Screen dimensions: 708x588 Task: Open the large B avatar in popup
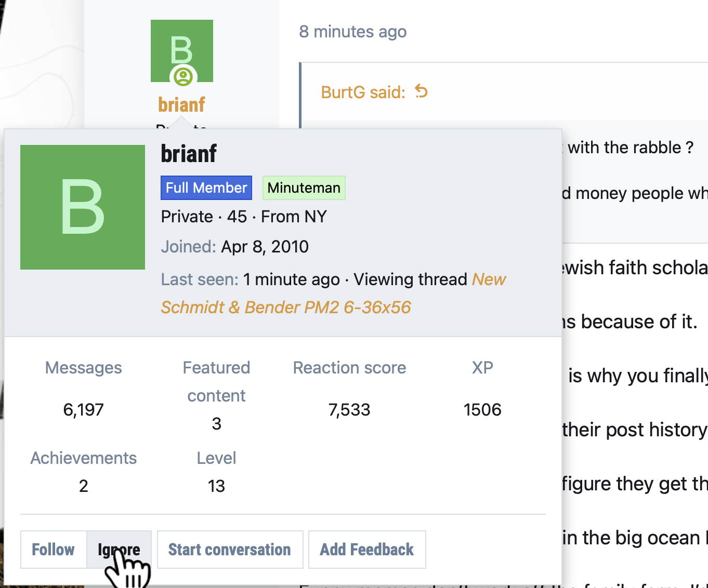pyautogui.click(x=83, y=207)
